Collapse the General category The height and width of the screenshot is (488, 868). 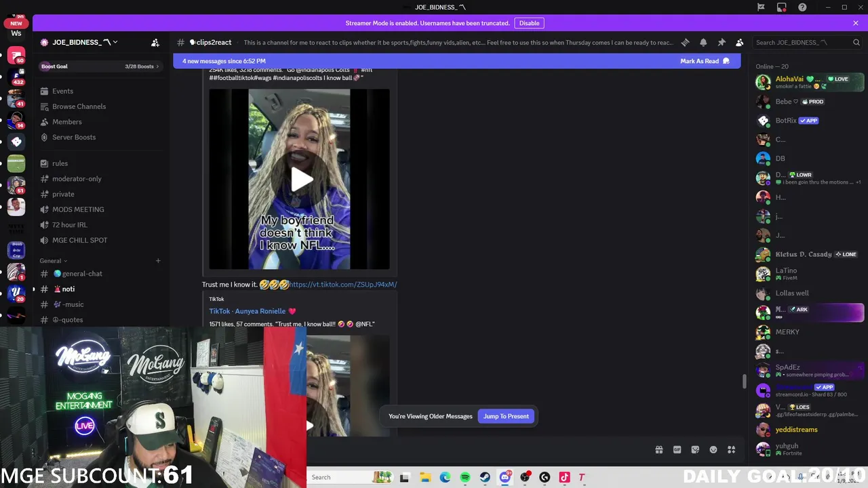(x=53, y=261)
